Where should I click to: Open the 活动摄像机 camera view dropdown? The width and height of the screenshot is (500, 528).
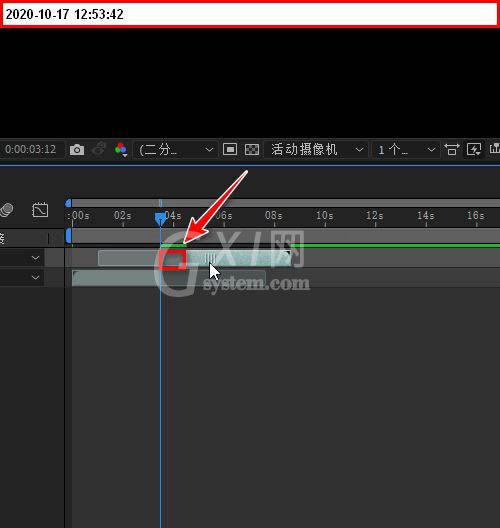[x=316, y=150]
